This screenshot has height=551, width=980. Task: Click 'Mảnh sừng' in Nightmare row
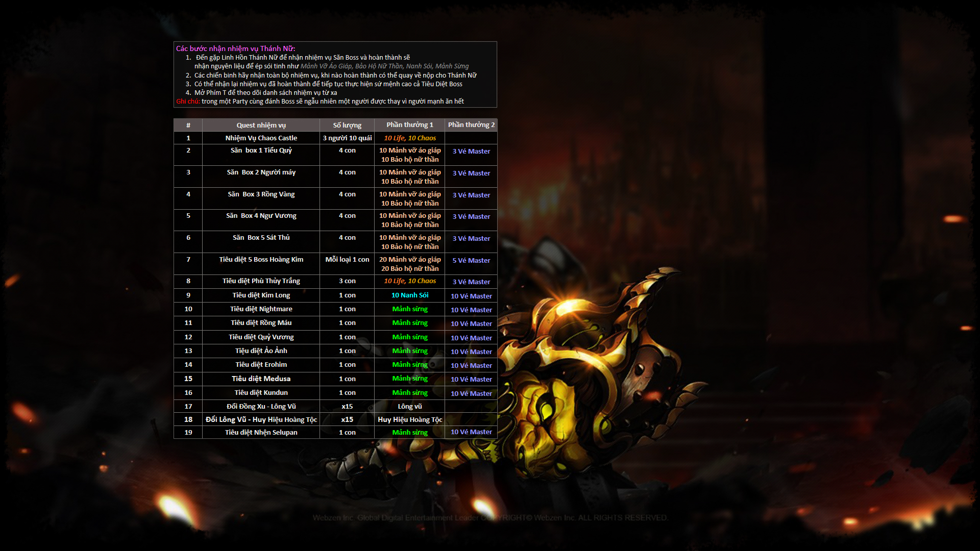[x=409, y=309]
